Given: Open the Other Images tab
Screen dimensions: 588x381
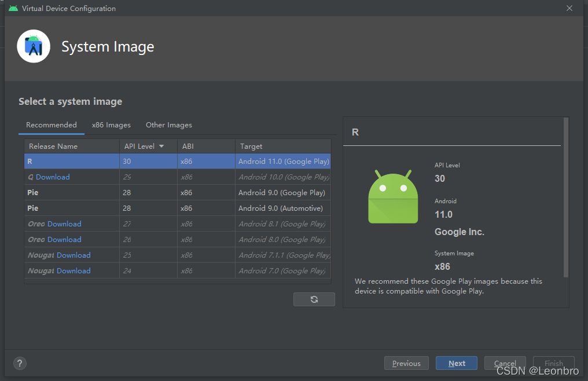Looking at the screenshot, I should click(x=169, y=125).
